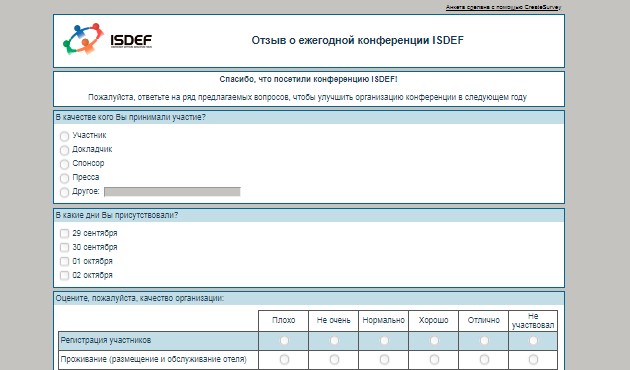This screenshot has width=630, height=370.
Task: Open the CreateSurvey link at top right
Action: click(x=503, y=7)
